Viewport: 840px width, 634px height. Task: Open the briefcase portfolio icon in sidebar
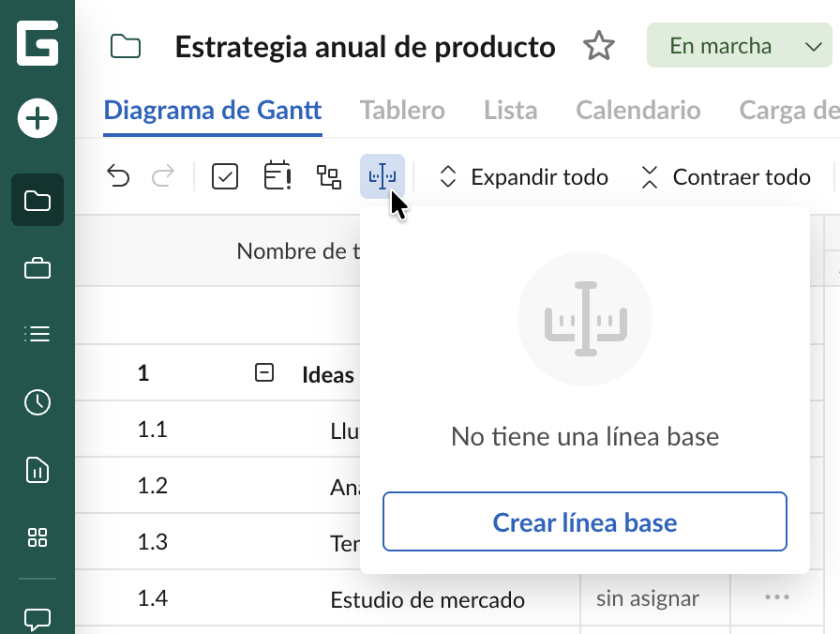[x=37, y=267]
